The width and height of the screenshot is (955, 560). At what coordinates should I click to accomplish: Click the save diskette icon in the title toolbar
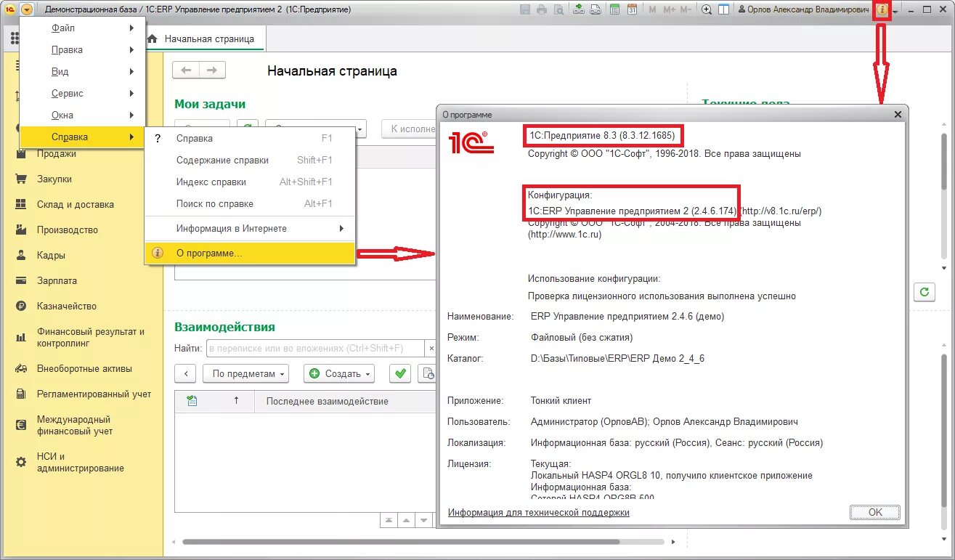pos(526,9)
